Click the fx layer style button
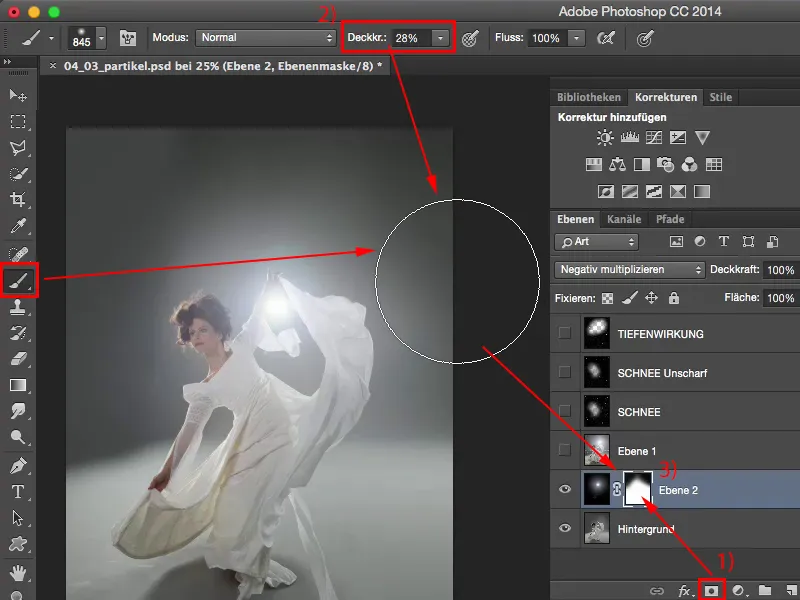Image resolution: width=800 pixels, height=600 pixels. [684, 591]
